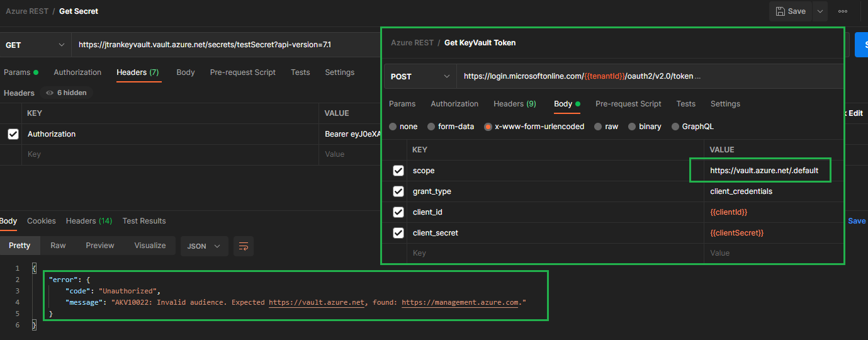Uncheck the client_secret parameter checkbox

[398, 233]
